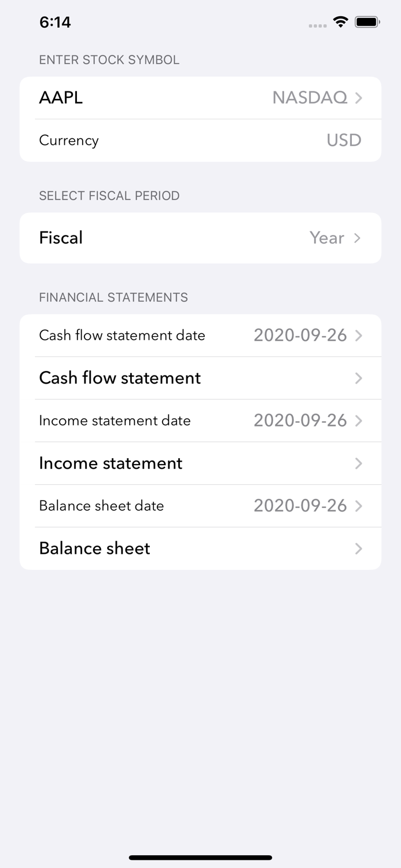Tap the cellular signal dots icon
Image resolution: width=401 pixels, height=868 pixels.
click(x=317, y=24)
